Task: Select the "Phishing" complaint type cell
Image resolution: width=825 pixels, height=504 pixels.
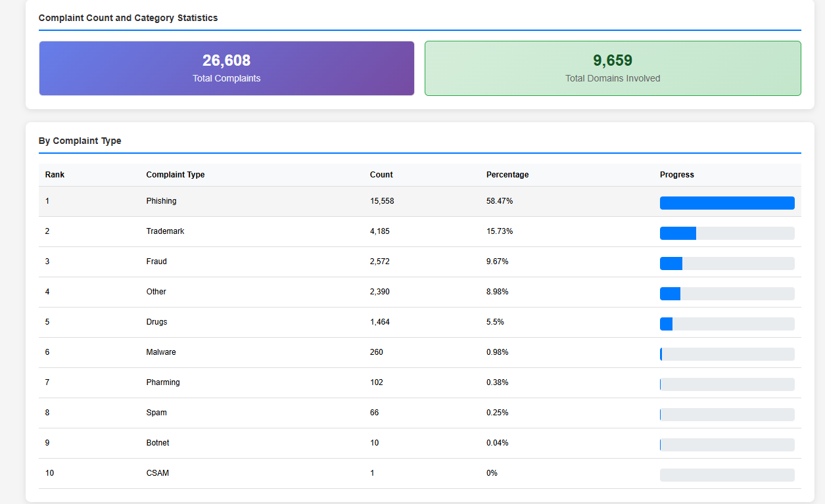Action: pos(162,201)
